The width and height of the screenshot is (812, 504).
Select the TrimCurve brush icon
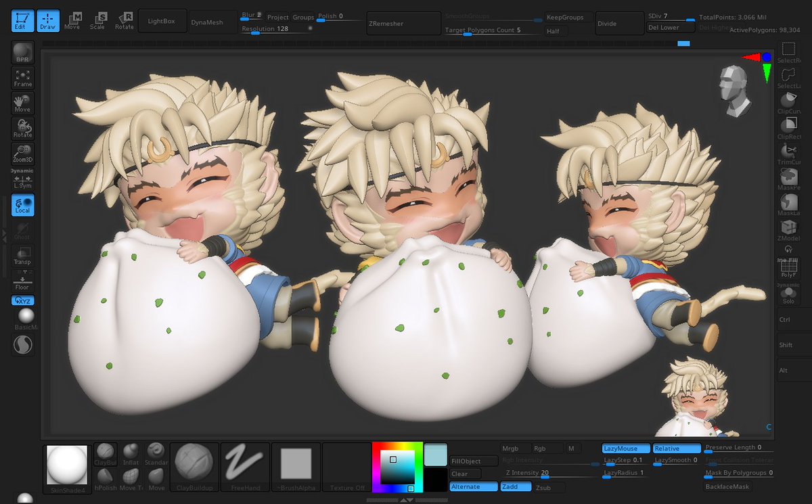(789, 154)
